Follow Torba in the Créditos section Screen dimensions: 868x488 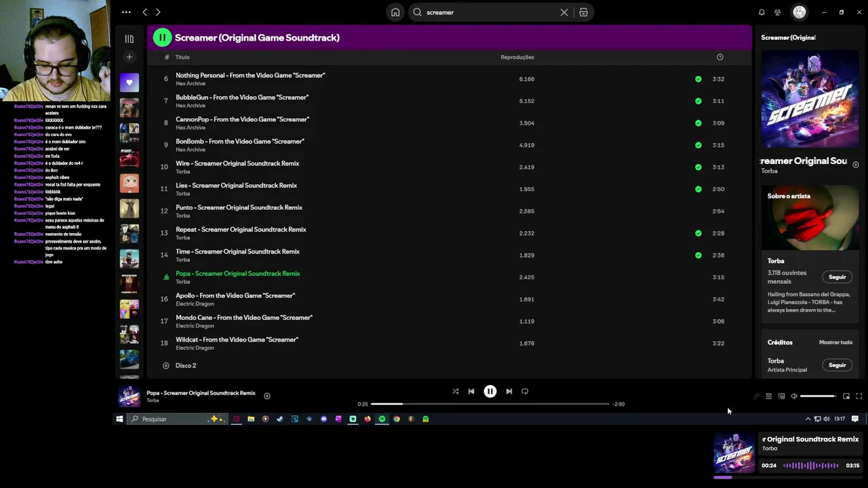837,365
